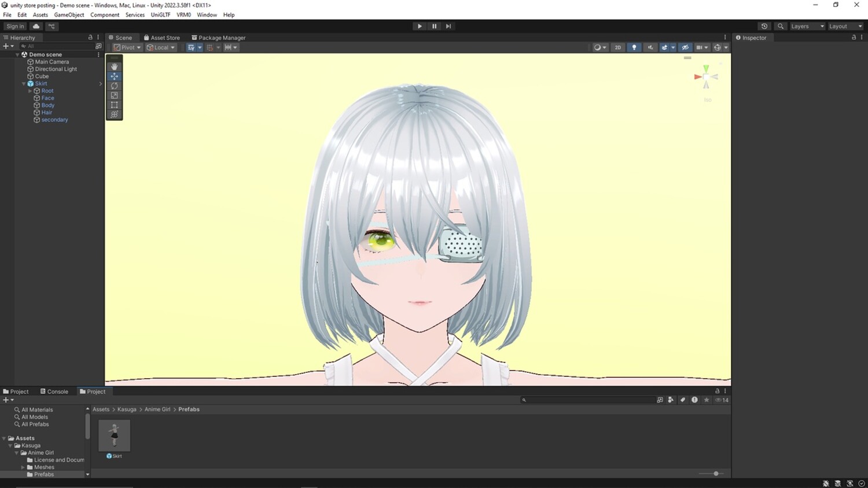The width and height of the screenshot is (868, 488).
Task: Select the Rect tool
Action: tap(115, 105)
